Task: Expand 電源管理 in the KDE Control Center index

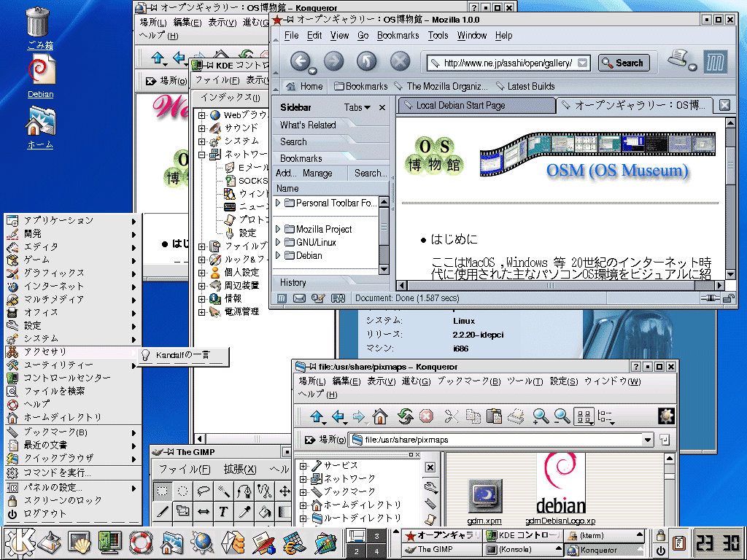Action: tap(201, 312)
